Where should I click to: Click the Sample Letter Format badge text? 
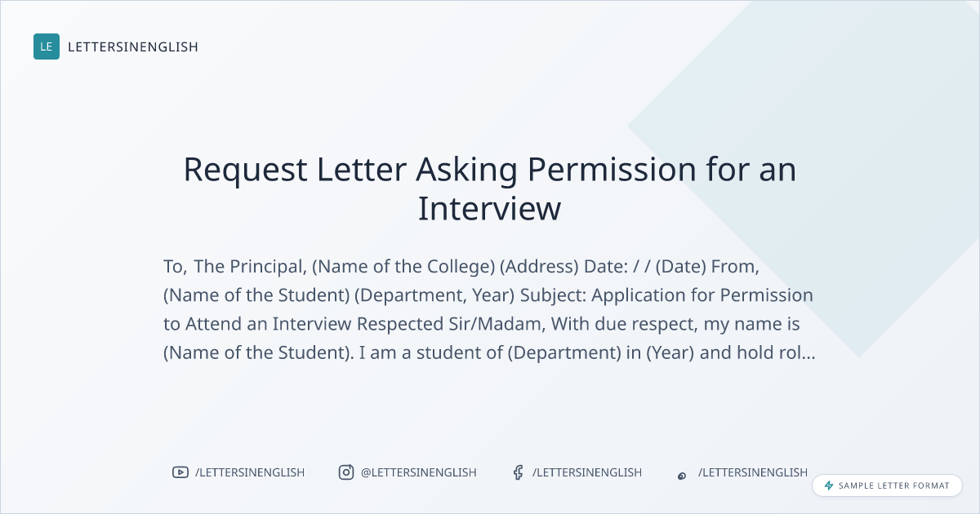click(x=894, y=485)
